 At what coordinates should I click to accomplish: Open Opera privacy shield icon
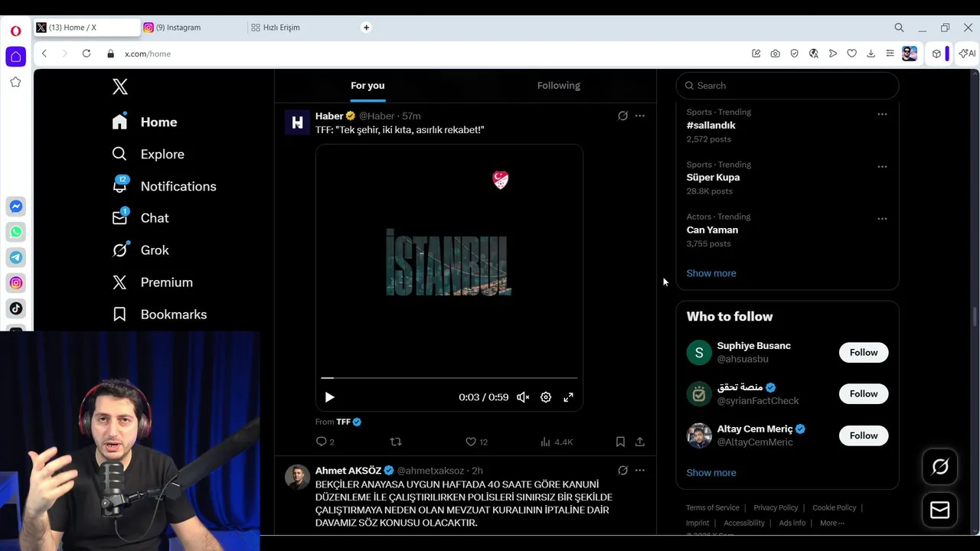[x=795, y=54]
